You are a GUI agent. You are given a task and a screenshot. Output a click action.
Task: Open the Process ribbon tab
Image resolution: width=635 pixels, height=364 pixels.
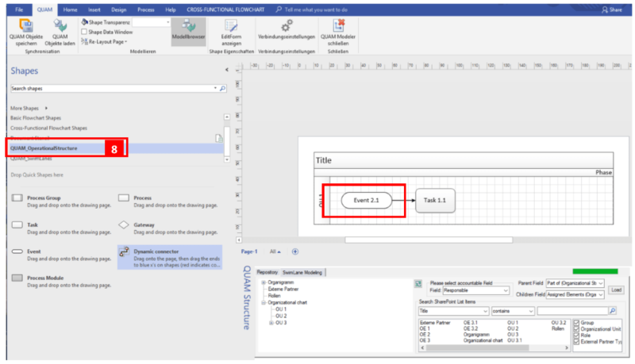coord(146,10)
